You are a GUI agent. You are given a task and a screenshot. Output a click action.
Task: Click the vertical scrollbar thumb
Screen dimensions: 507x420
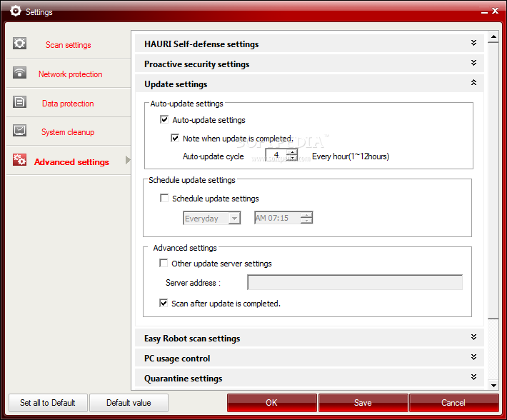coord(493,181)
